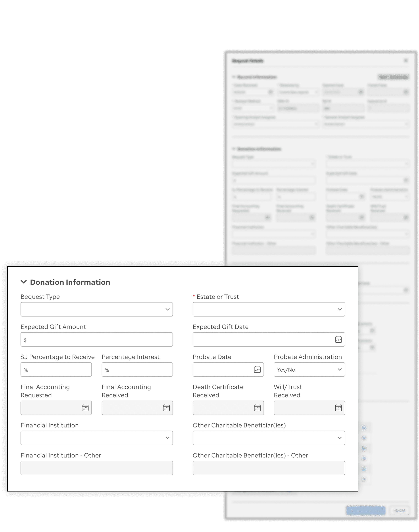Click the Cancel button in dialog footer
Screen dimensions: 419x532
(x=399, y=510)
